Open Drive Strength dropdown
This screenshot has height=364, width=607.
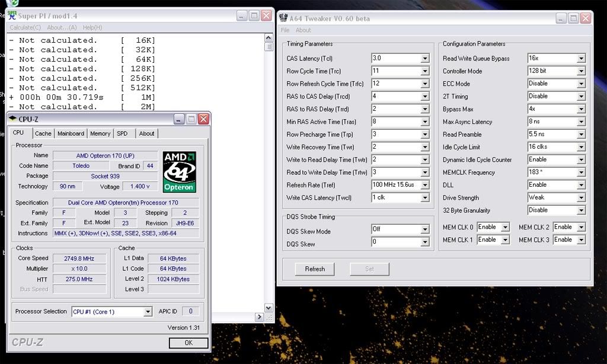pos(581,198)
